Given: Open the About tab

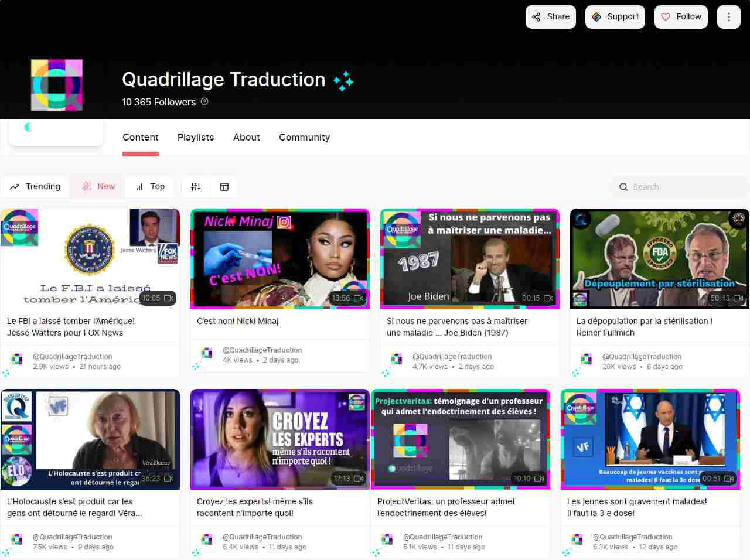Looking at the screenshot, I should (247, 137).
